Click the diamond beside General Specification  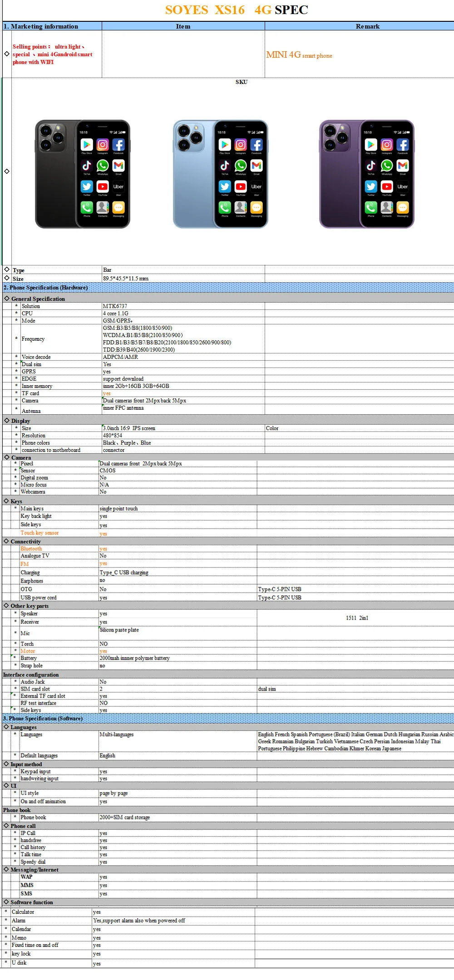click(6, 299)
